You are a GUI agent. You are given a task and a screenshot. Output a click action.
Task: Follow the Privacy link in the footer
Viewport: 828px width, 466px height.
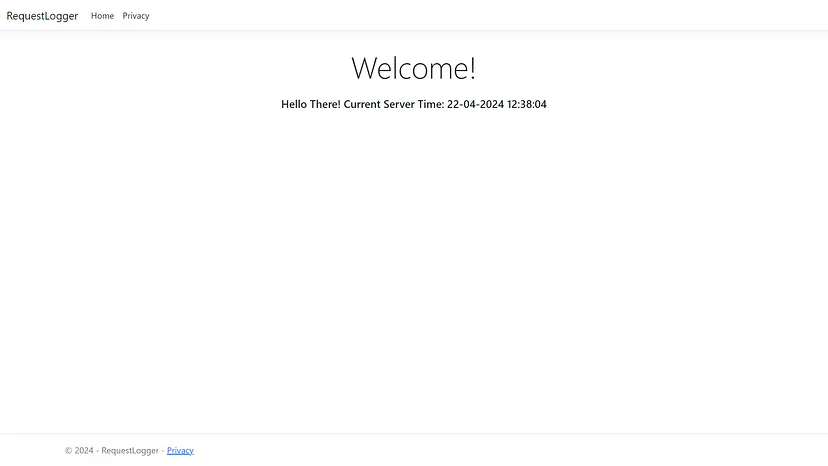(180, 451)
